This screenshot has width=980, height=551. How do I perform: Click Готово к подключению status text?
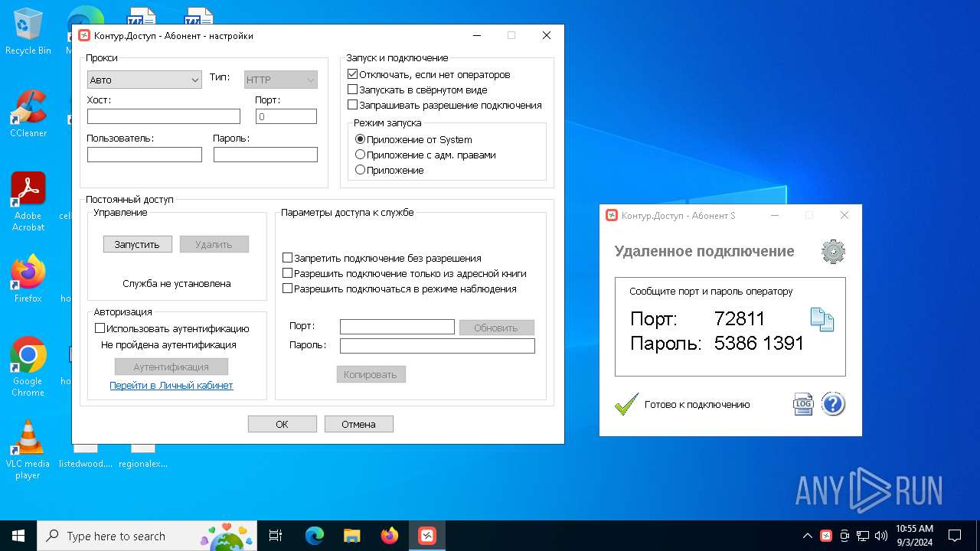click(697, 404)
